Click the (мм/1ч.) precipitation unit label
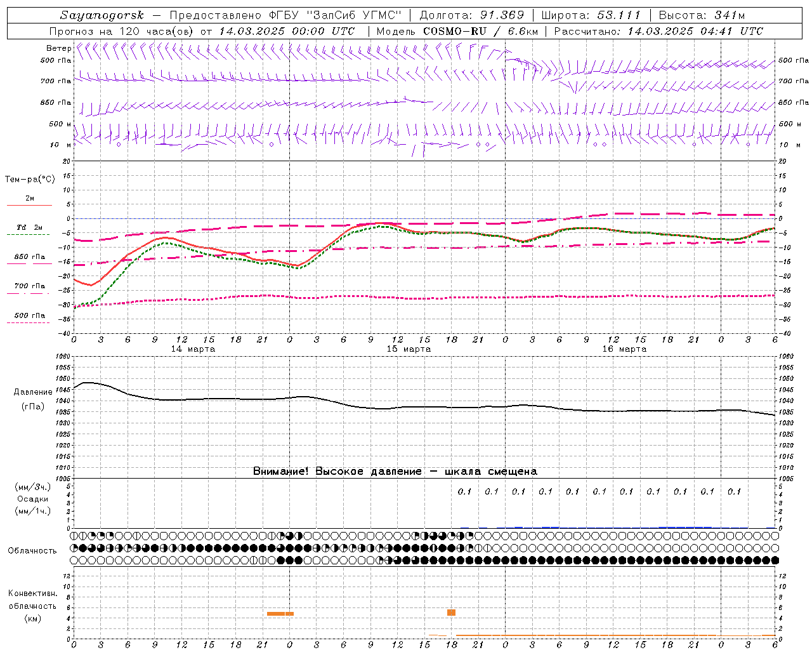Image resolution: width=812 pixels, height=650 pixels. click(33, 511)
